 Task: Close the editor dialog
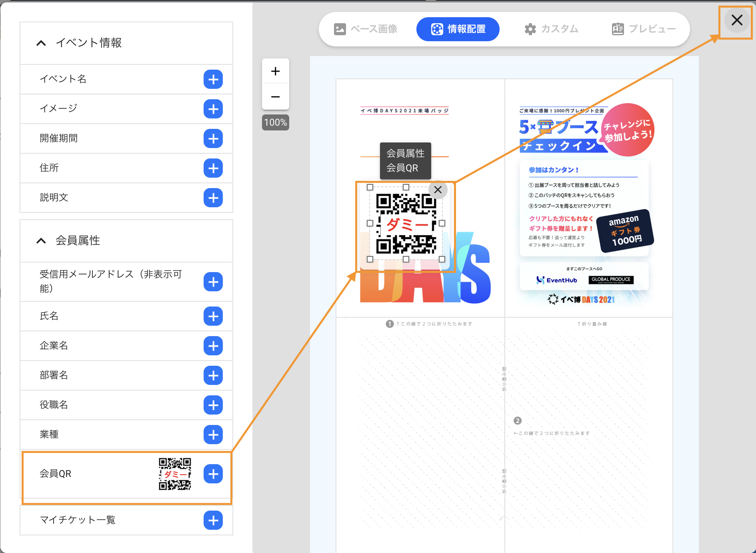pyautogui.click(x=737, y=20)
